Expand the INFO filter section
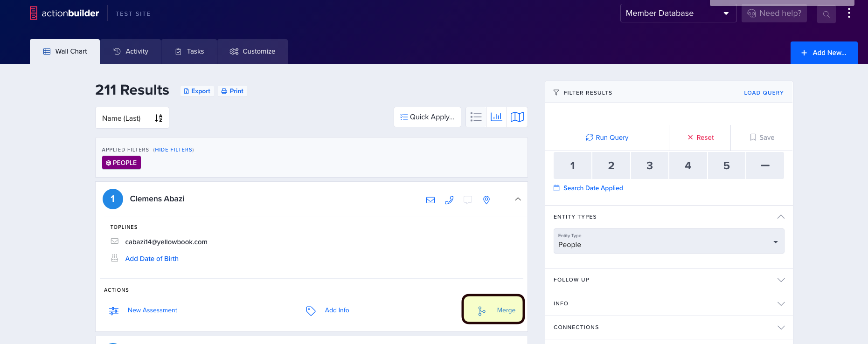Image resolution: width=868 pixels, height=344 pixels. click(669, 303)
